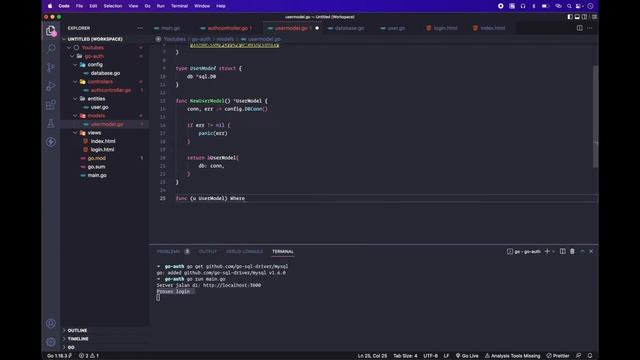
Task: Open the Terminal menu in menu bar
Action: click(x=179, y=6)
